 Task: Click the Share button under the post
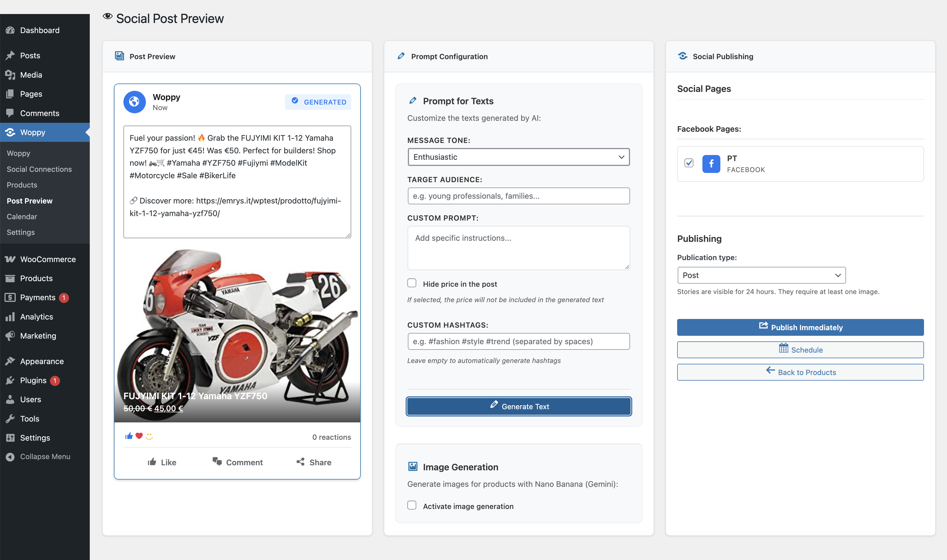(314, 462)
